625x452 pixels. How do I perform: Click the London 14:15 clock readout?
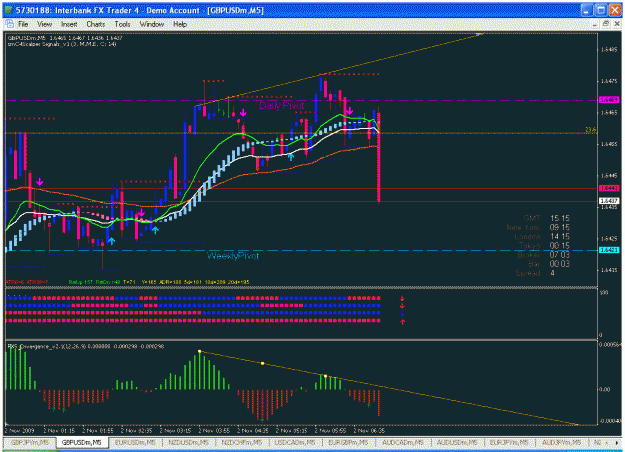542,236
